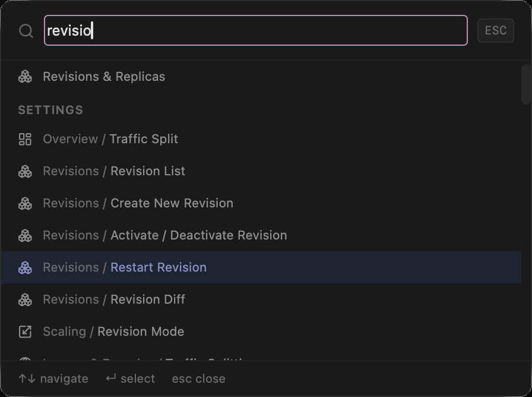Open the highlighted Restart Revision result
The width and height of the screenshot is (532, 397).
[x=123, y=267]
